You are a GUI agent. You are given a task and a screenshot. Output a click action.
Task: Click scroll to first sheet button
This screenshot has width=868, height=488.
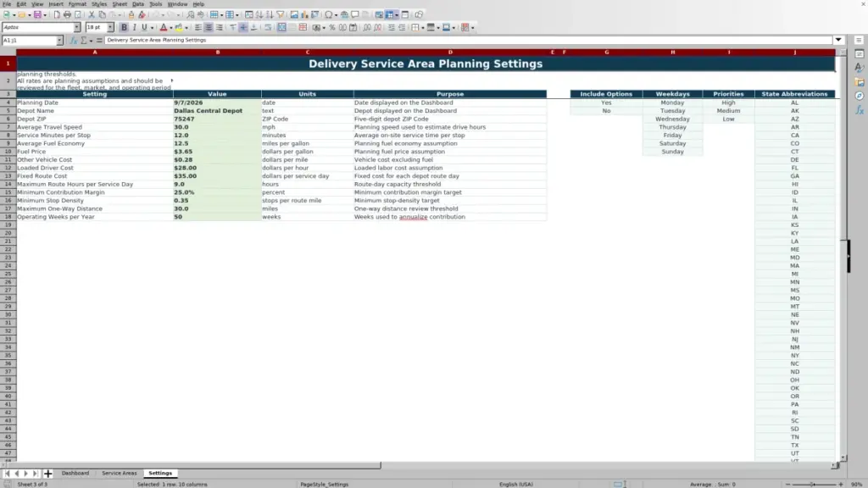(x=7, y=473)
